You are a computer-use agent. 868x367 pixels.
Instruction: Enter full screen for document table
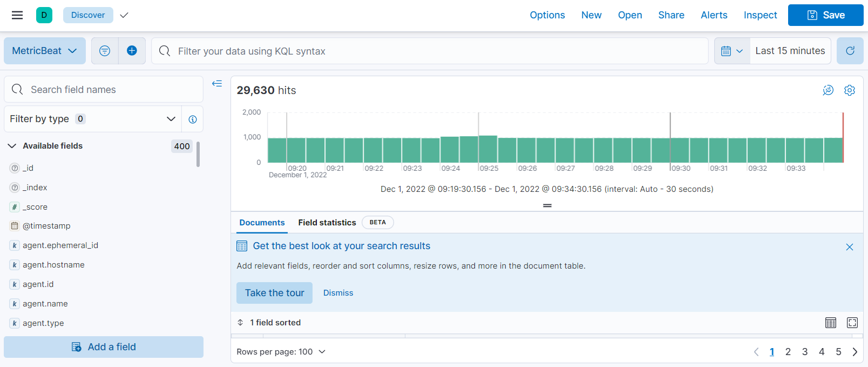pyautogui.click(x=852, y=323)
